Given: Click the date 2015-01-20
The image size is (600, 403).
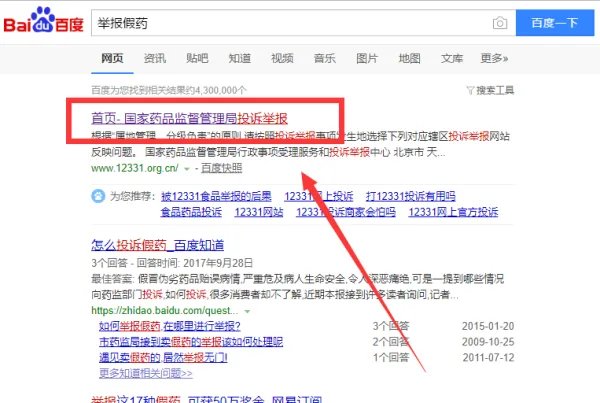Looking at the screenshot, I should [488, 326].
